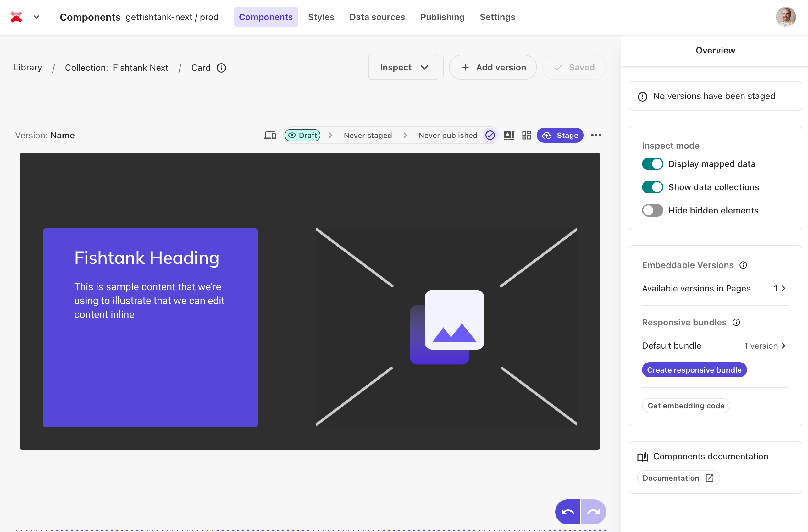Screen dimensions: 808x532
Task: Click the purple checkmark status icon
Action: pos(490,136)
